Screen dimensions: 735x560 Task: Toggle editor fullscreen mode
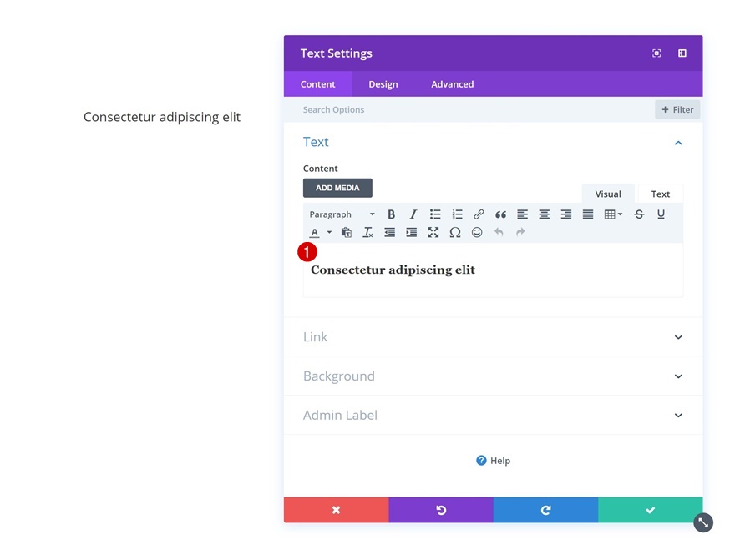pyautogui.click(x=433, y=232)
